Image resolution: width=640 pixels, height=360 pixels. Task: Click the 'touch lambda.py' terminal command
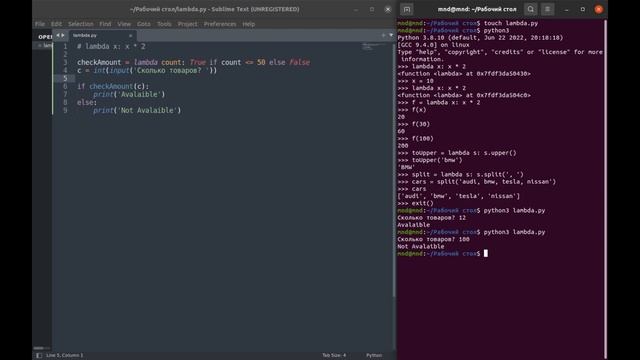511,23
